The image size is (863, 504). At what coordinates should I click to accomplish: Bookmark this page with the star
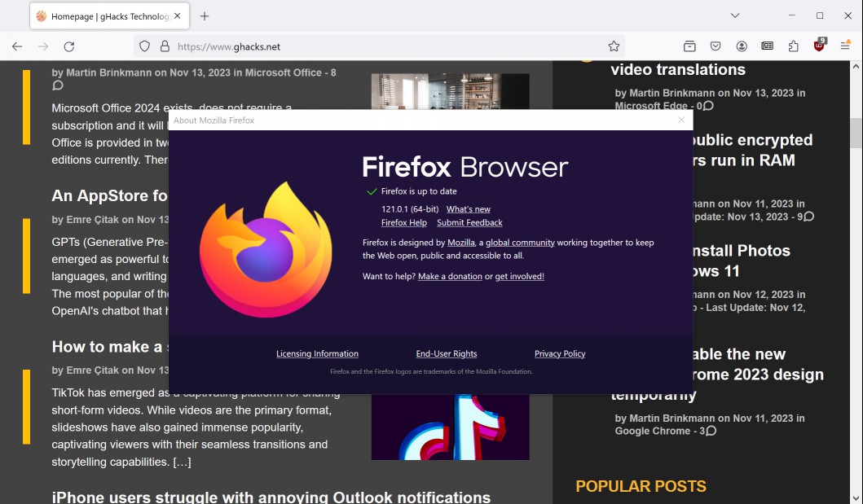point(614,46)
